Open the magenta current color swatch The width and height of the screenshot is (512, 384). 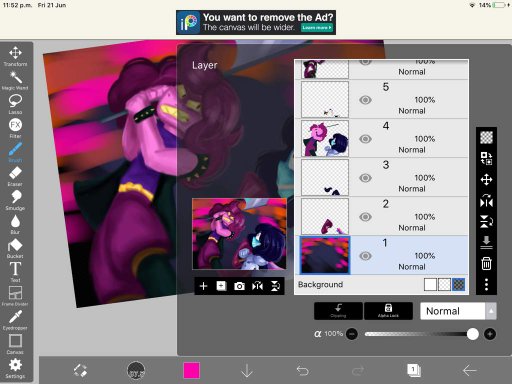point(192,370)
